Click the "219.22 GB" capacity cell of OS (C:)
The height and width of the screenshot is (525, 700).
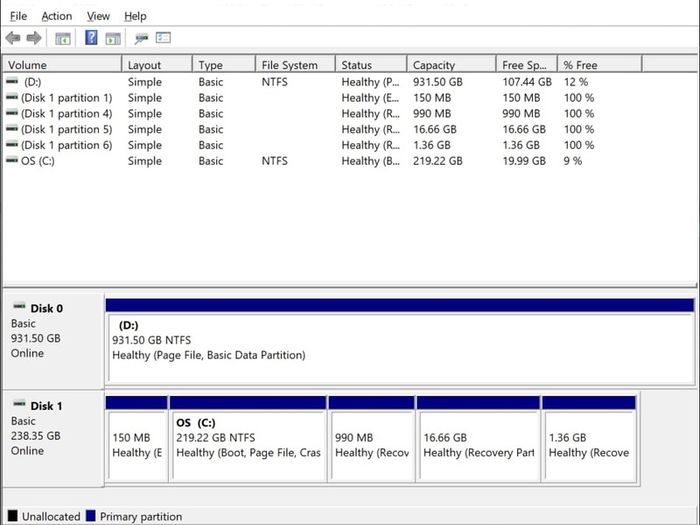pos(438,161)
